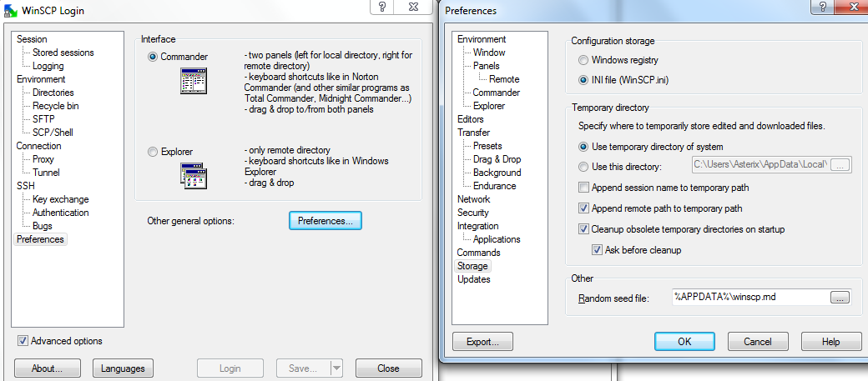Select Panels in the Preferences tree

coord(487,66)
